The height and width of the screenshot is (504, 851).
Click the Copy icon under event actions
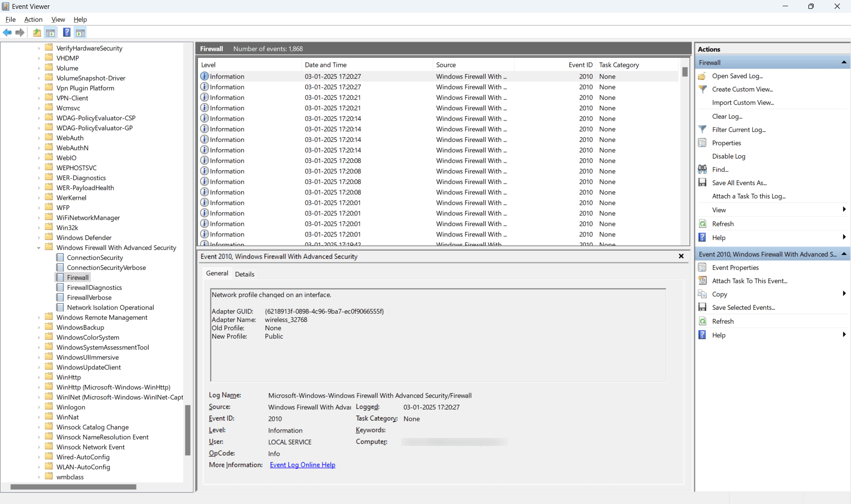coord(703,294)
